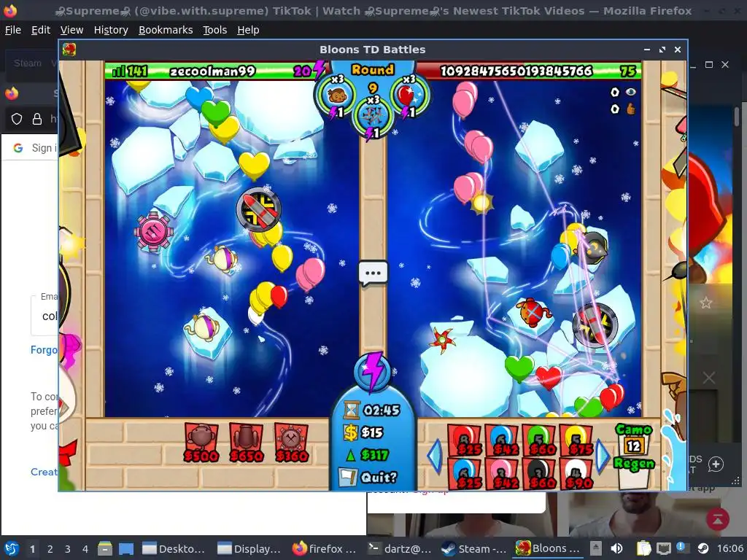Select the pink tack shooter tower
The width and height of the screenshot is (747, 560).
[x=153, y=231]
